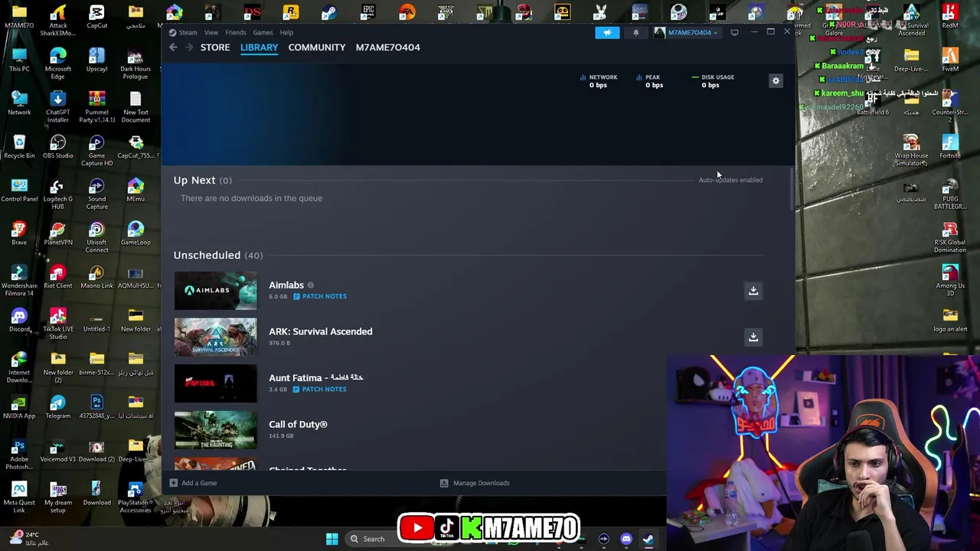Click the Steam icon in the taskbar
This screenshot has width=980, height=551.
pyautogui.click(x=648, y=539)
